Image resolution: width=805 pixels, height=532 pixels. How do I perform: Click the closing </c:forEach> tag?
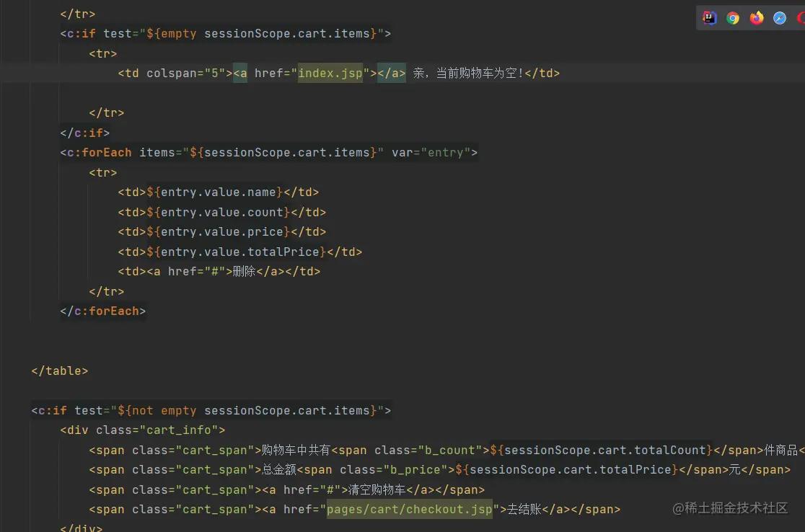click(x=102, y=311)
